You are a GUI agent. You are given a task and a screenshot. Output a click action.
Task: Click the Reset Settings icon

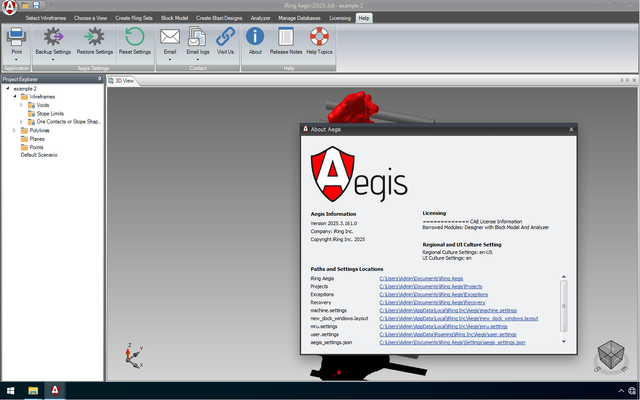click(135, 36)
